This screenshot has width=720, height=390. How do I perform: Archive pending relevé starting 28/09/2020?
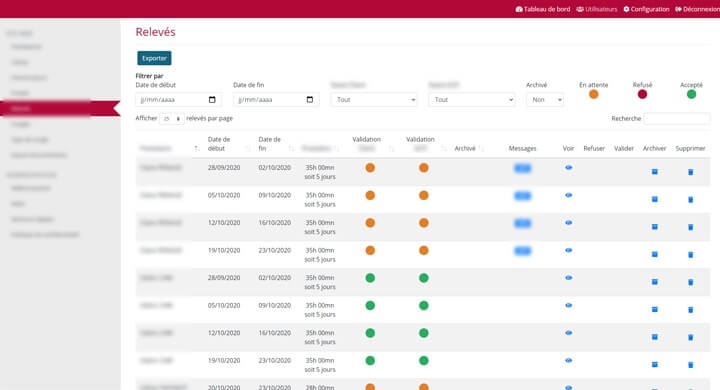655,172
